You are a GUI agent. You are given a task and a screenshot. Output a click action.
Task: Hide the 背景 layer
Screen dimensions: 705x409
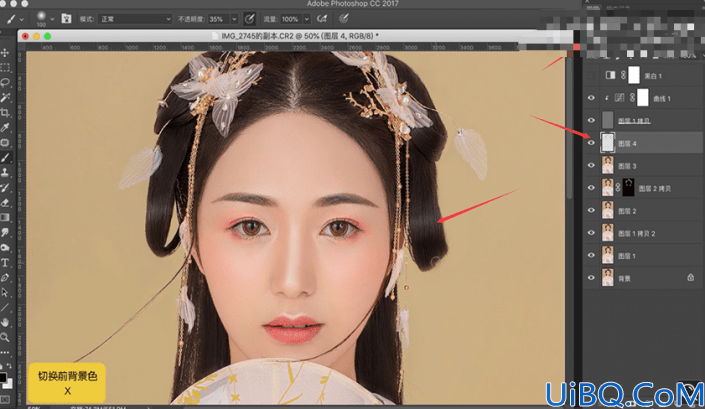[x=591, y=278]
